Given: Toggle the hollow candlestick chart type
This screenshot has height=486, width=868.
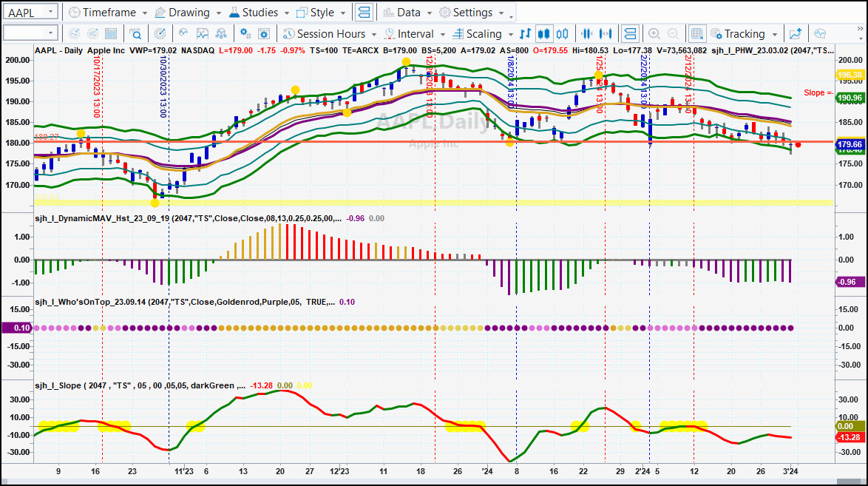Looking at the screenshot, I should click(x=563, y=34).
